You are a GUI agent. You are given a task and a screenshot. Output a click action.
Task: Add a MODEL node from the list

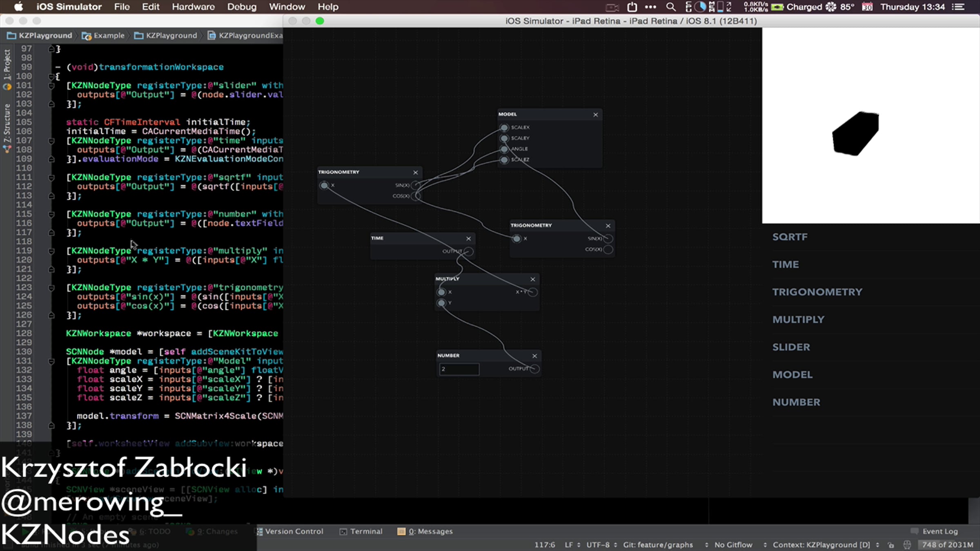pos(871,374)
